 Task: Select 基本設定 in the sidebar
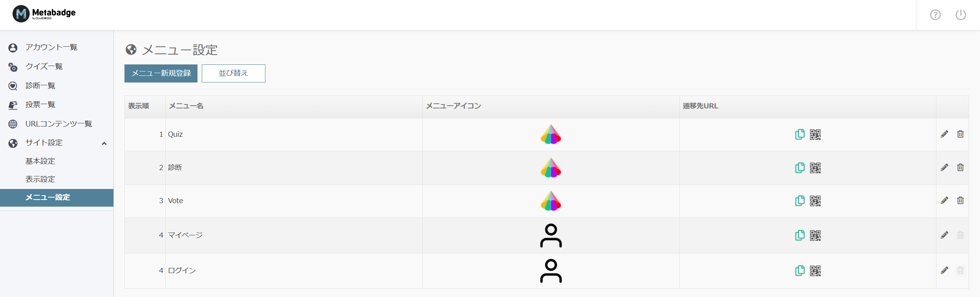(x=40, y=161)
